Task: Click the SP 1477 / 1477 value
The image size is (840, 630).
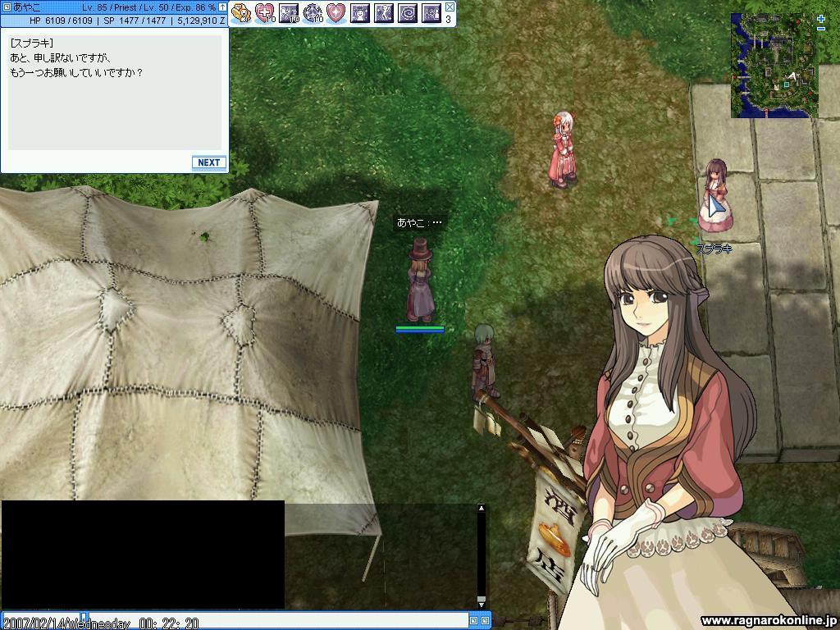Action: pos(135,21)
